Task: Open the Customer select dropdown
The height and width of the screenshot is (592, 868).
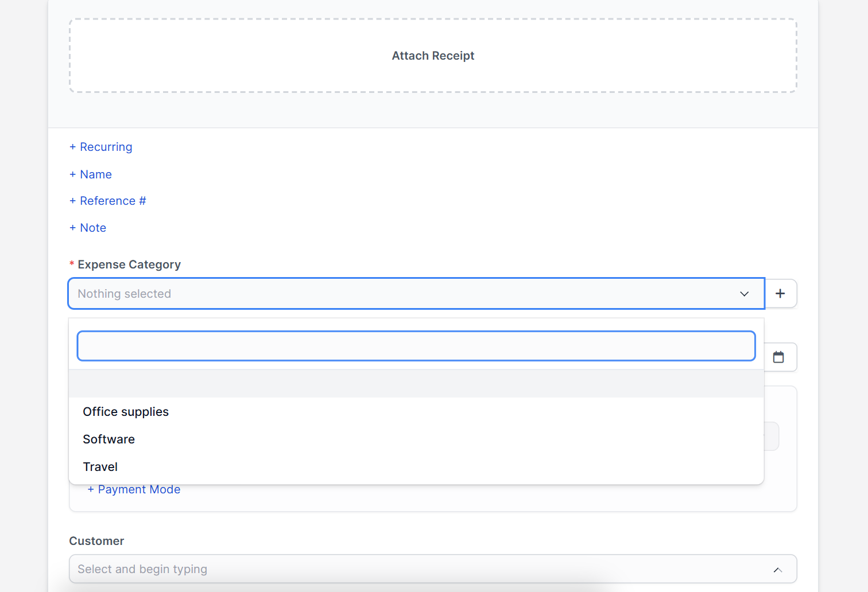Action: 433,569
